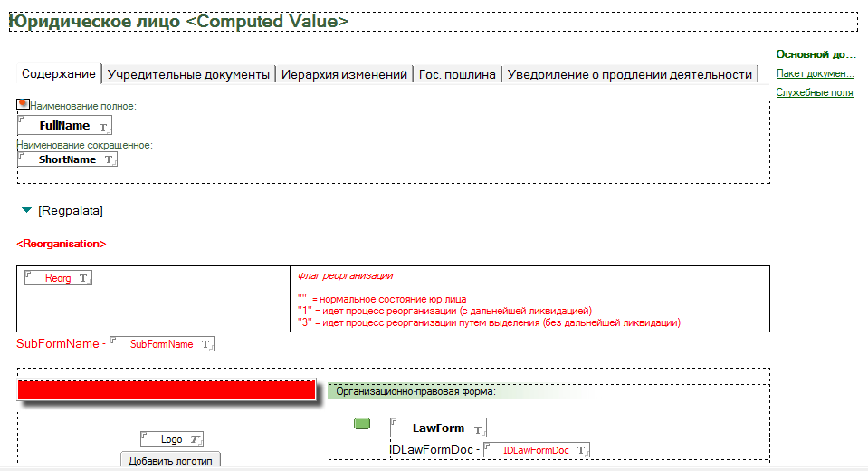The height and width of the screenshot is (471, 868).
Task: Click the line about нормальное состояние юр.лица
Action: point(382,299)
